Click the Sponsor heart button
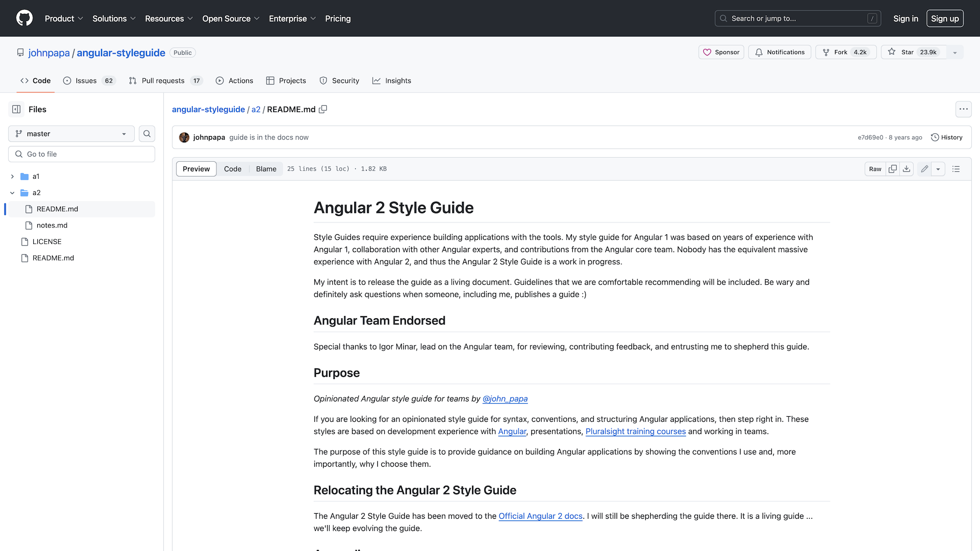The width and height of the screenshot is (980, 551). pyautogui.click(x=721, y=52)
